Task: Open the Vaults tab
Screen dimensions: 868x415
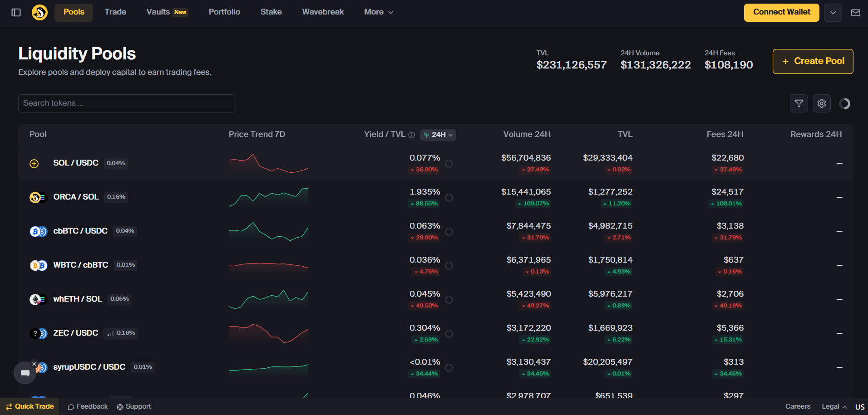Action: point(167,12)
